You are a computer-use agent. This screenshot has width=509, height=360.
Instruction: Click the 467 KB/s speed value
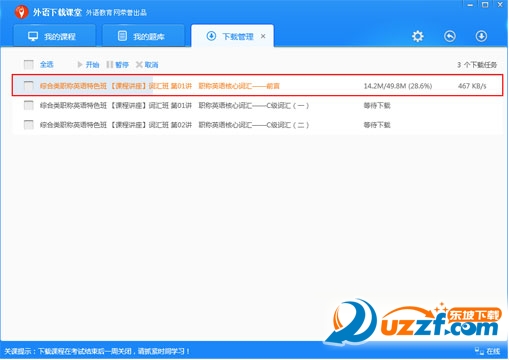click(472, 86)
